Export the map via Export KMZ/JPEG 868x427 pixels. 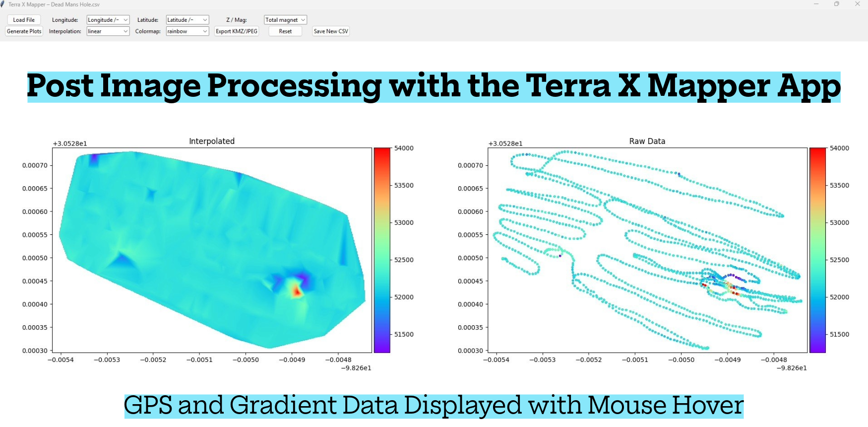pos(237,31)
